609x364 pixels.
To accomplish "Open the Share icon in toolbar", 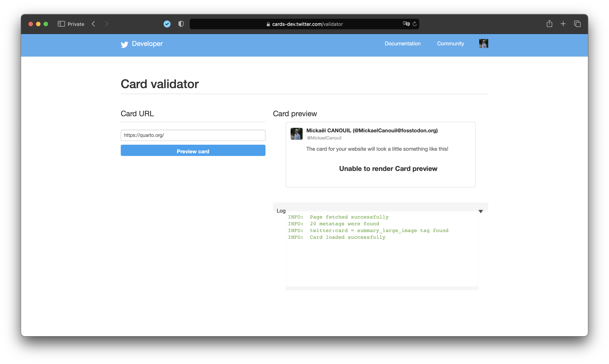I will click(549, 24).
